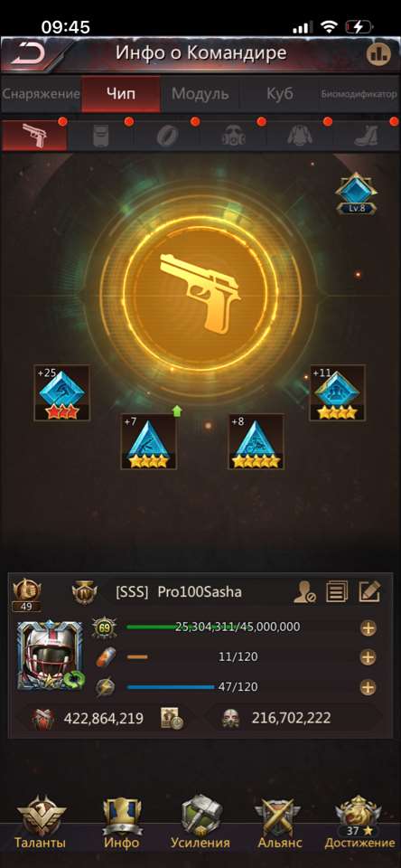
Task: Switch to the Куб tab
Action: pos(279,93)
